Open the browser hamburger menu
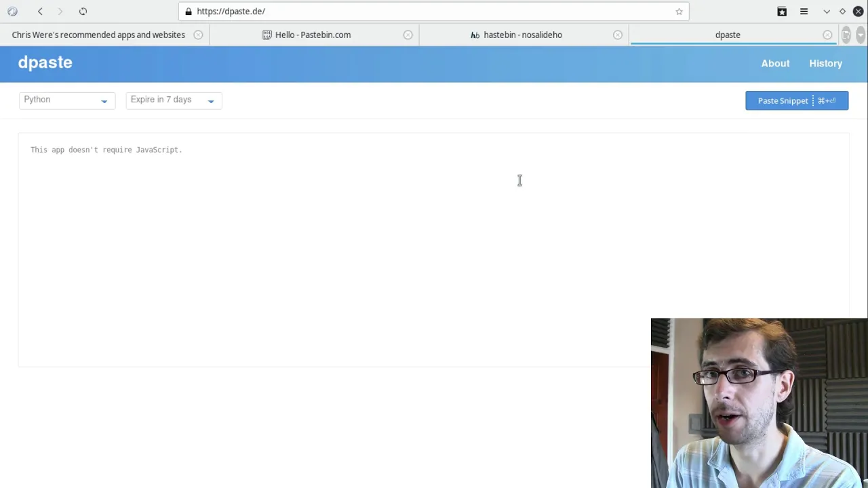Screen dimensions: 868x488 [804, 12]
